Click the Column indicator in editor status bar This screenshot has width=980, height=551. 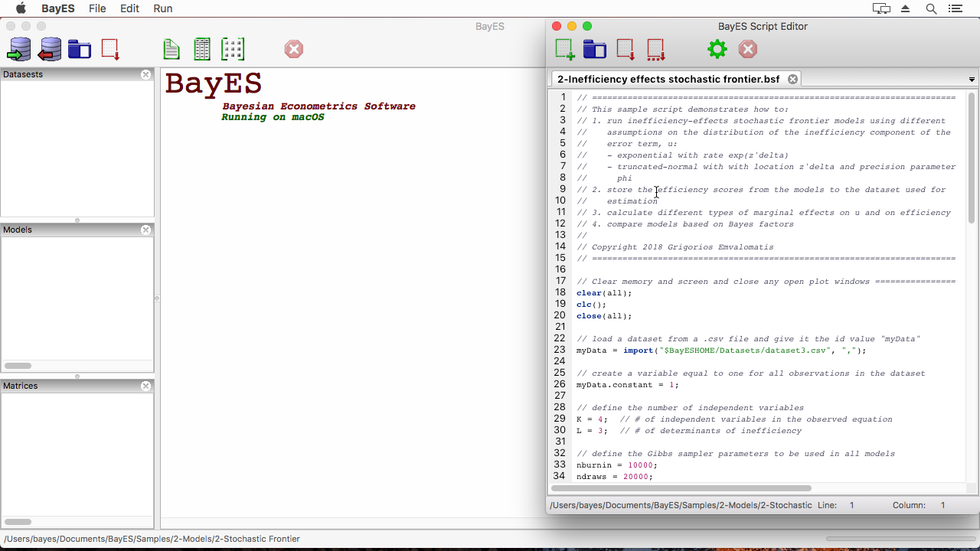(x=919, y=505)
